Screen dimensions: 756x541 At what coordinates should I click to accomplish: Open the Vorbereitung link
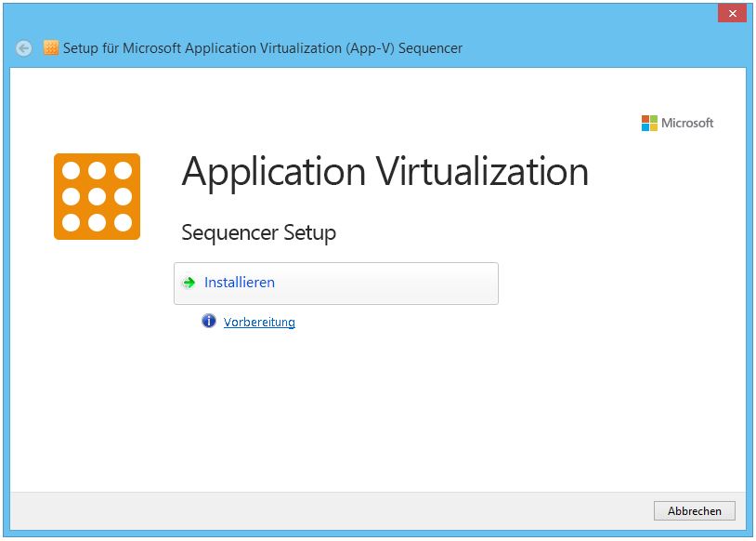coord(259,323)
